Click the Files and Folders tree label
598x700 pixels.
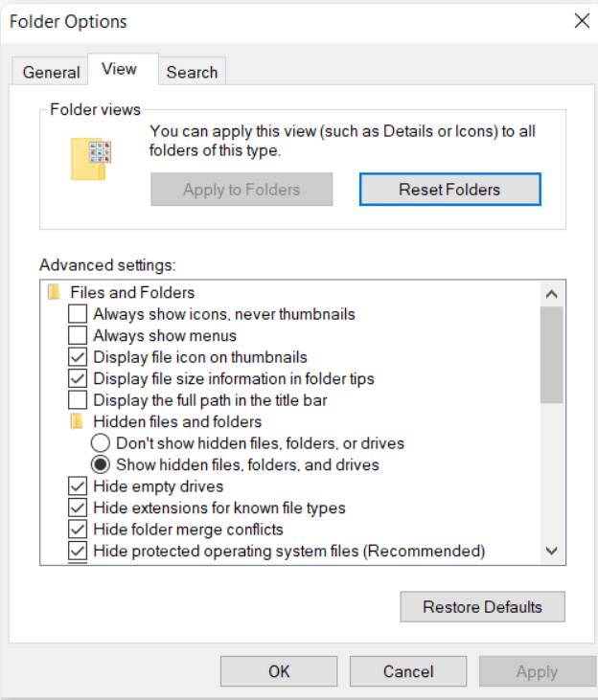click(x=132, y=292)
